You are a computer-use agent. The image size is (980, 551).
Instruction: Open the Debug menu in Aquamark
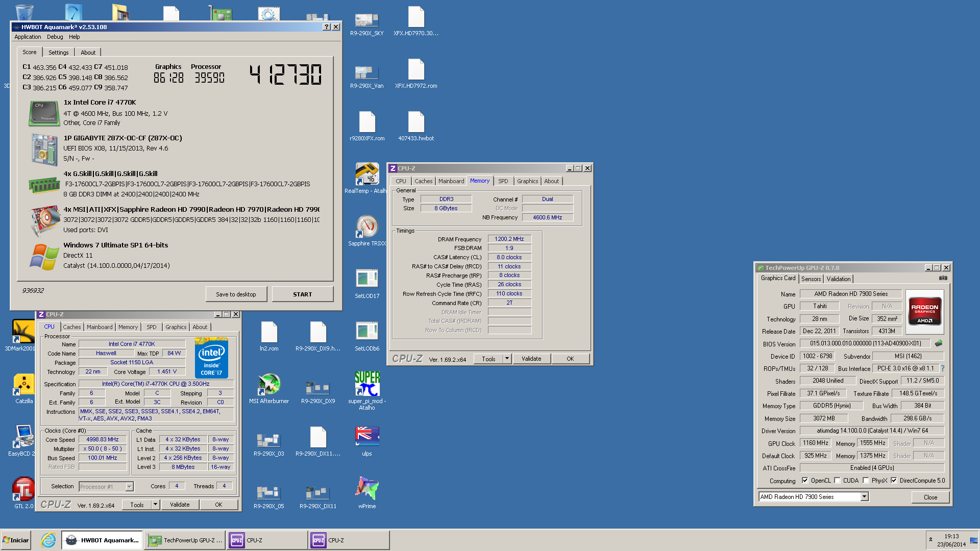(55, 37)
